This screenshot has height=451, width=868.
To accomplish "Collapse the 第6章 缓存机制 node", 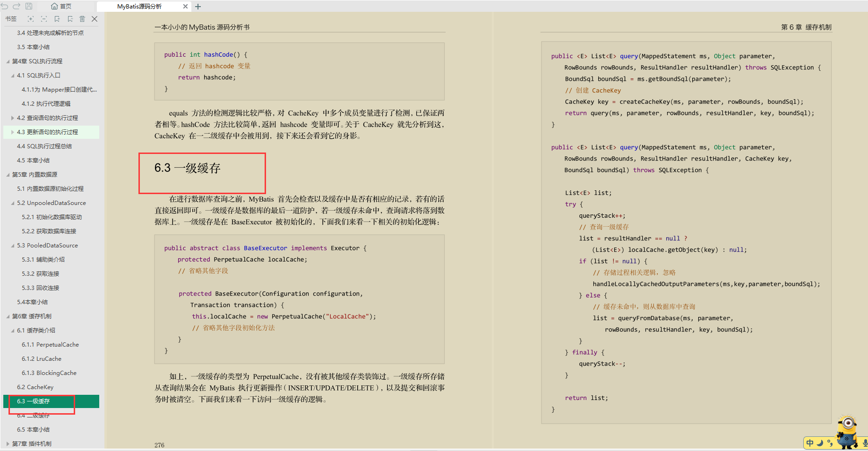I will tap(8, 316).
